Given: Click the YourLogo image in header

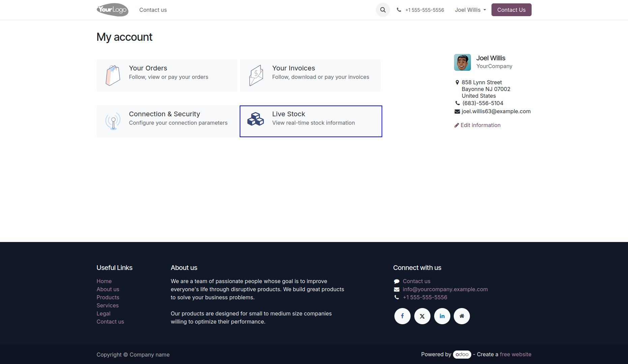Looking at the screenshot, I should 113,10.
